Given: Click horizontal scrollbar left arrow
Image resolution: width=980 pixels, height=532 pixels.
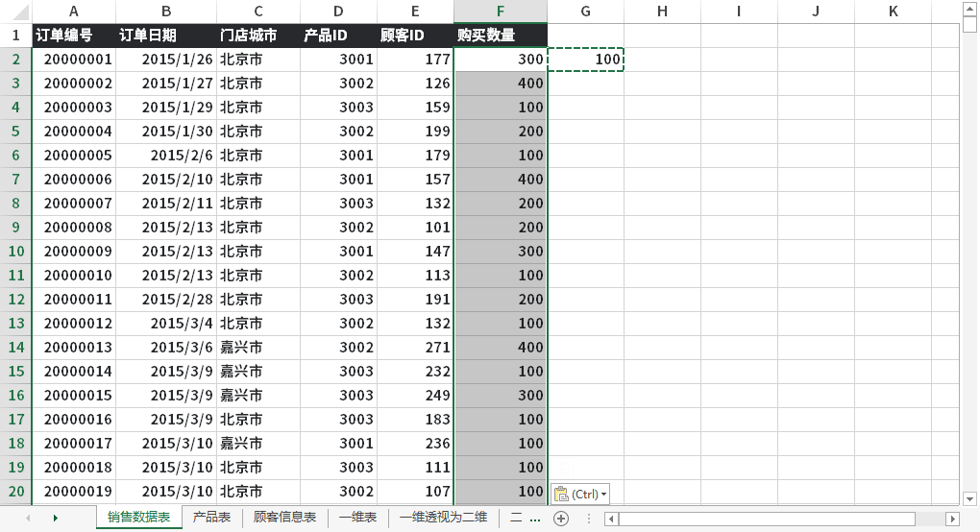Looking at the screenshot, I should tap(612, 519).
